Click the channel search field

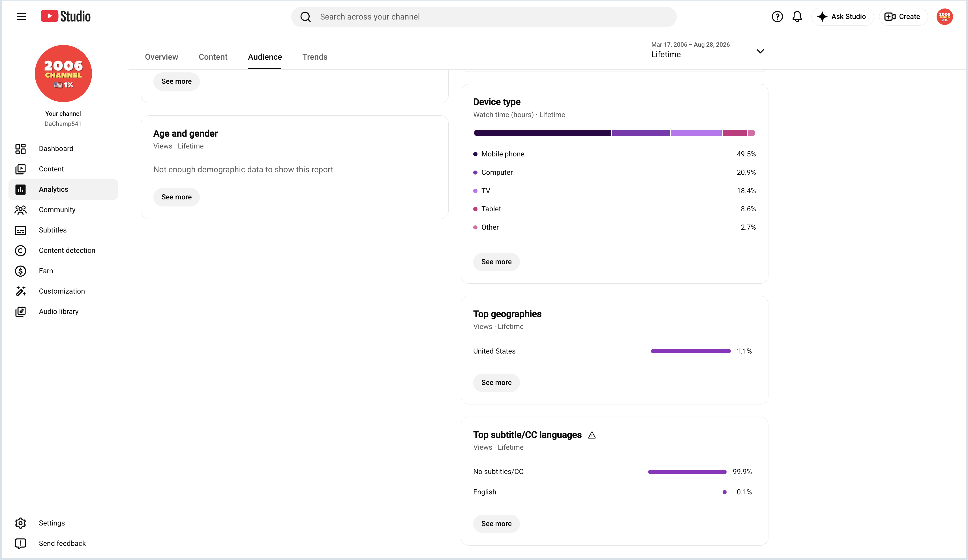484,16
